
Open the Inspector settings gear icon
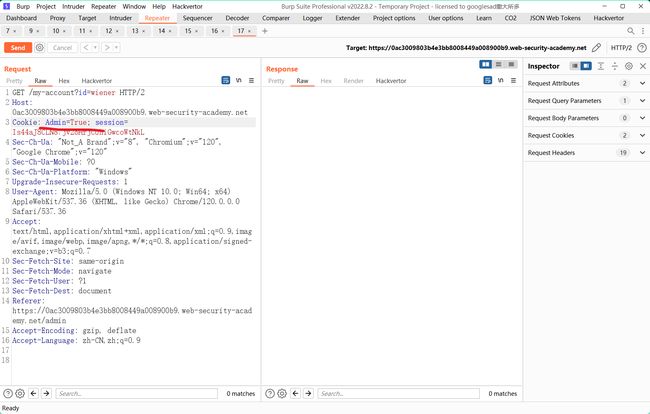tap(628, 66)
